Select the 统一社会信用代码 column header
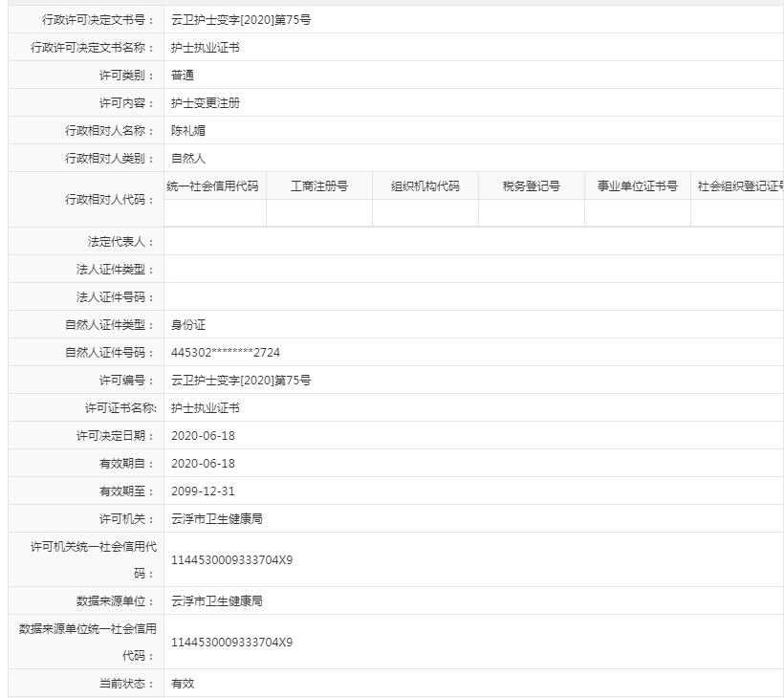Viewport: 784px width, 698px height. (215, 185)
